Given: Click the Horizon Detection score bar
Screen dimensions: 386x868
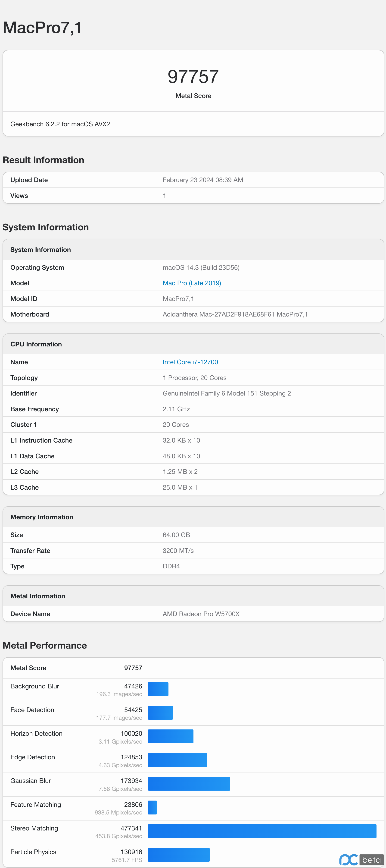Looking at the screenshot, I should tap(170, 736).
